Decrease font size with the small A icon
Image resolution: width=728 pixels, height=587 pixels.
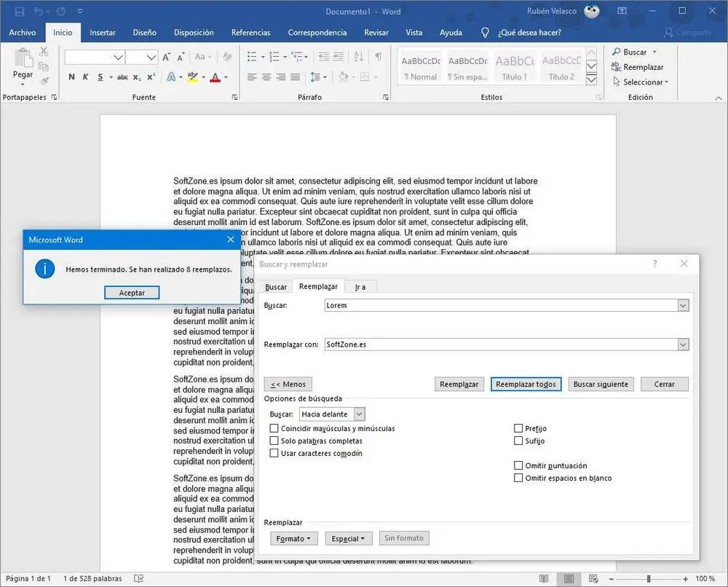tap(181, 57)
